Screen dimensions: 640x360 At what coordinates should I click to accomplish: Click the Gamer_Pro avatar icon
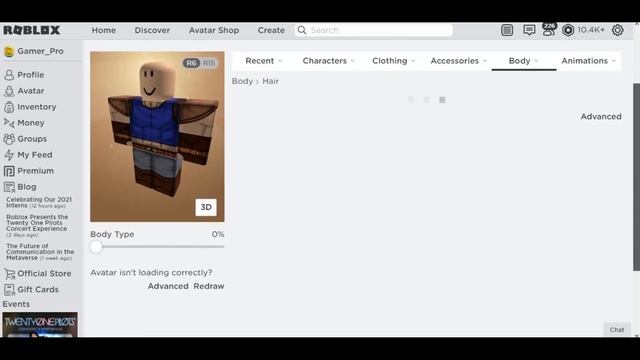tap(9, 51)
